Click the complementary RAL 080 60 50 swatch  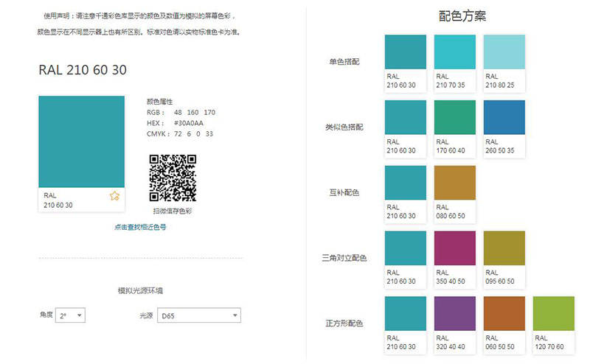click(x=454, y=183)
